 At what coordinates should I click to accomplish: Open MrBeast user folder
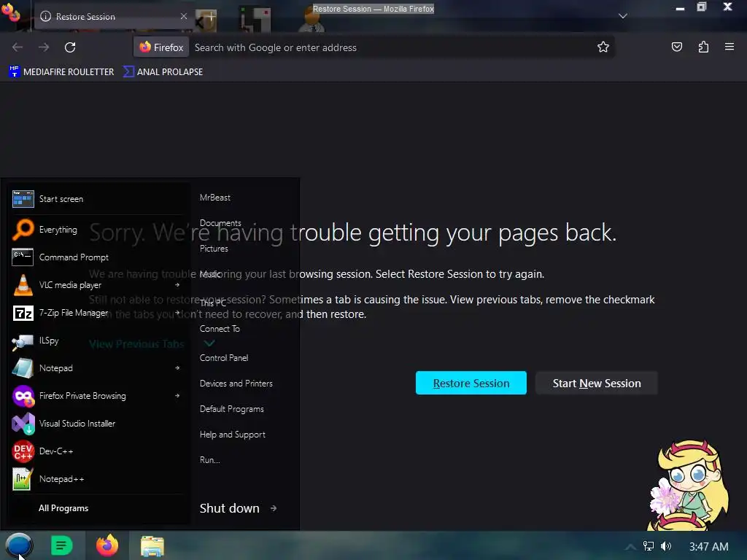[215, 198]
